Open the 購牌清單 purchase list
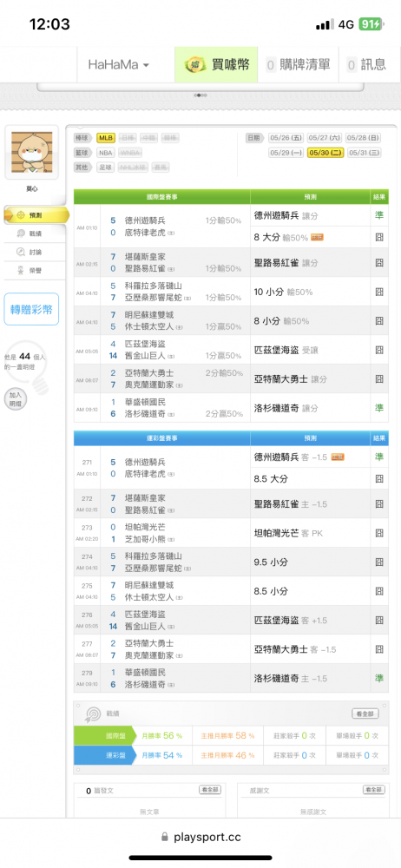The width and height of the screenshot is (401, 868). click(x=298, y=65)
